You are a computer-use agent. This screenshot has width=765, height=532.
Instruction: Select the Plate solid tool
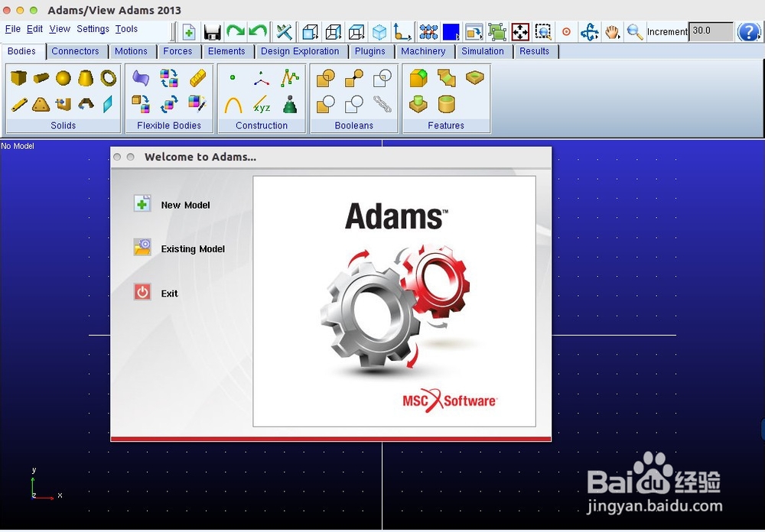point(41,105)
